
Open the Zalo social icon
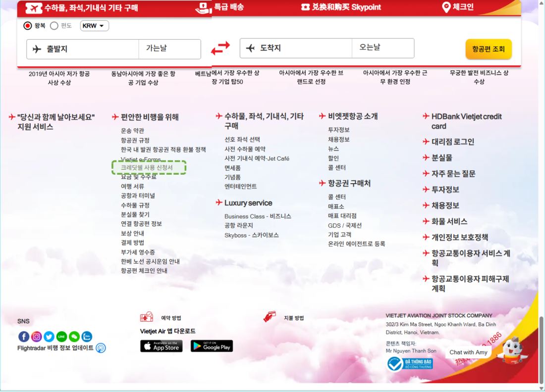[x=87, y=337]
